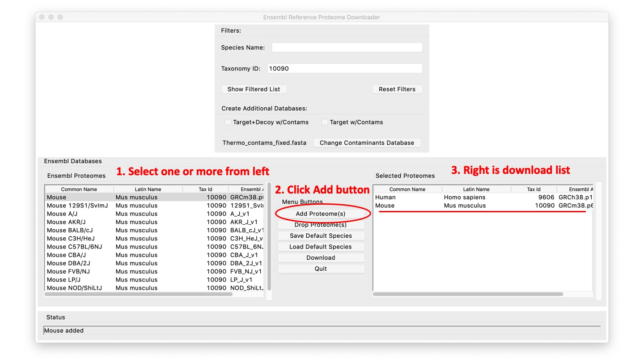The height and width of the screenshot is (362, 644).
Task: Click Change Contaminants Database button
Action: tap(367, 143)
